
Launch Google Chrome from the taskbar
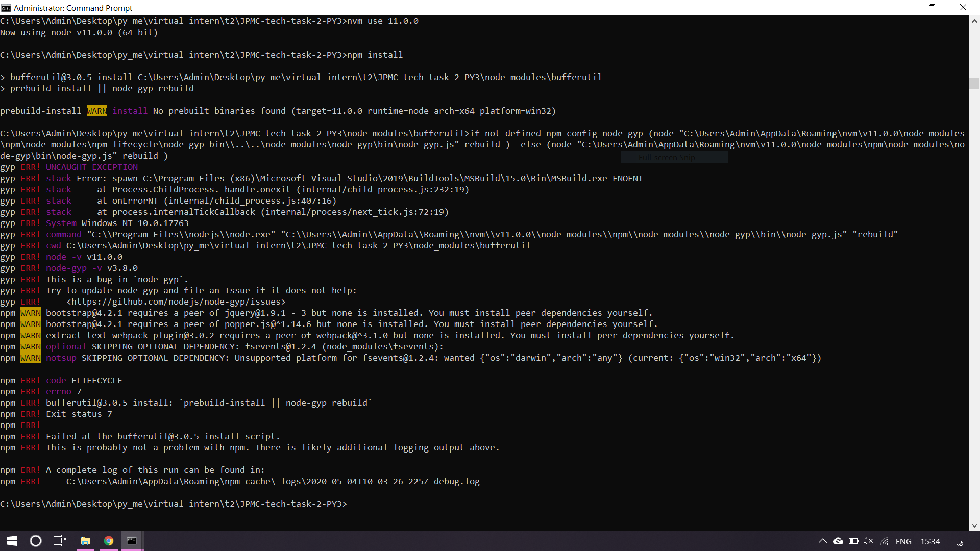(108, 540)
